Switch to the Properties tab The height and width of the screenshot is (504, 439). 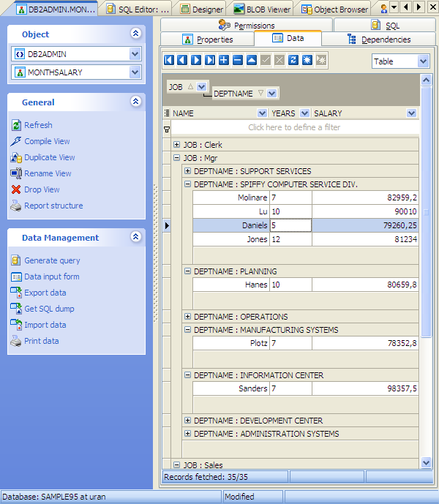pyautogui.click(x=208, y=40)
